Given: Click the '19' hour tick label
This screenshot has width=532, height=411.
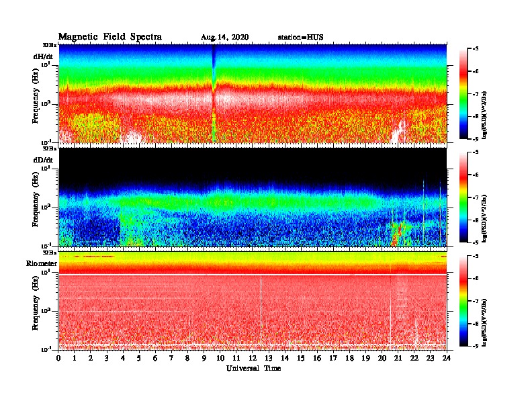Looking at the screenshot, I should click(365, 359).
